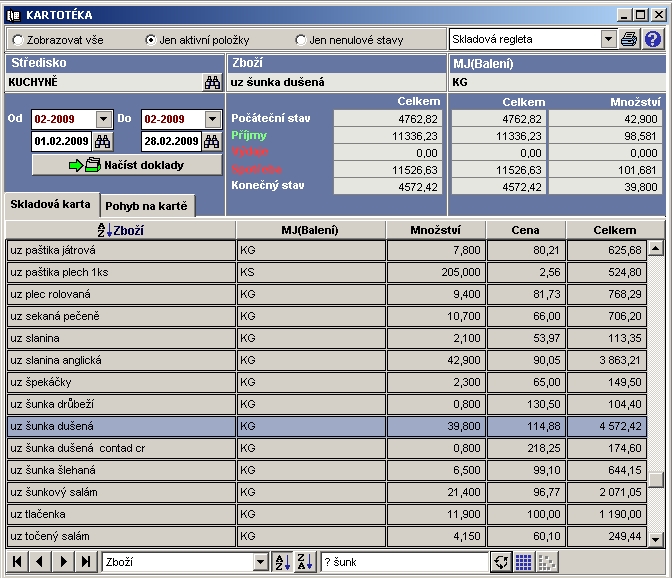Switch to 'Pohyb na kartě' tab
The height and width of the screenshot is (578, 672).
point(148,206)
